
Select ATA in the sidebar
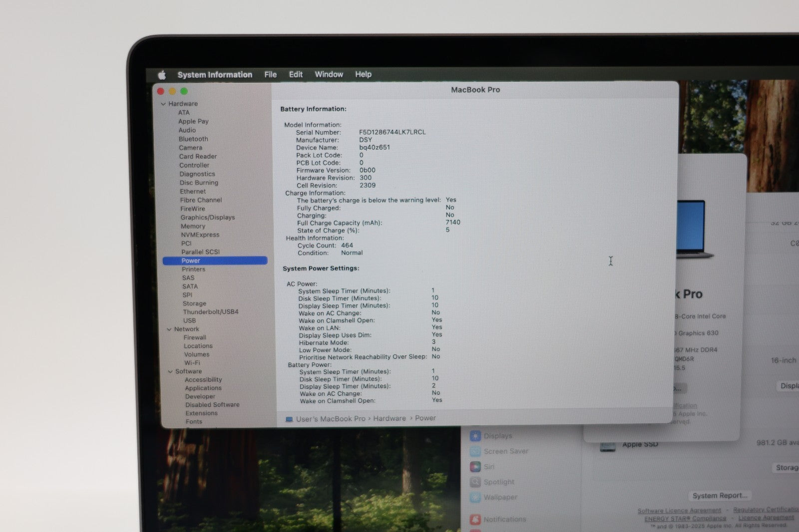click(x=184, y=113)
